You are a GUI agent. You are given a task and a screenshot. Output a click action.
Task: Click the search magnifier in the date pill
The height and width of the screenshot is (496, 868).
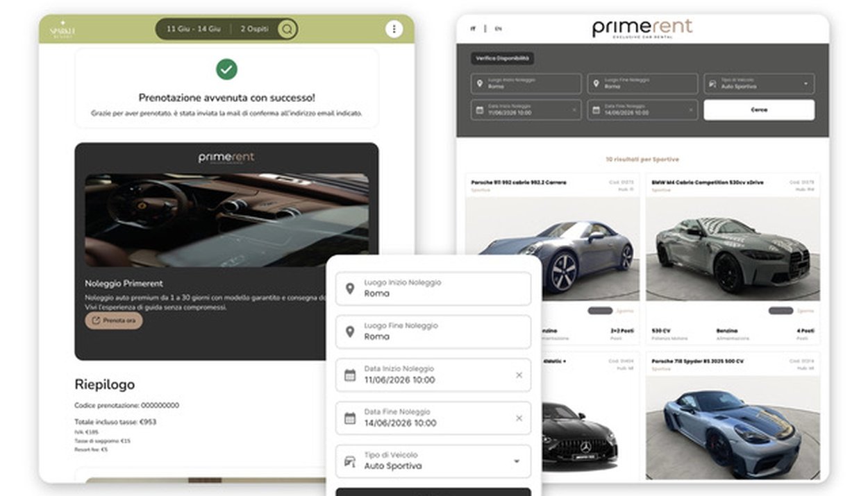click(286, 29)
